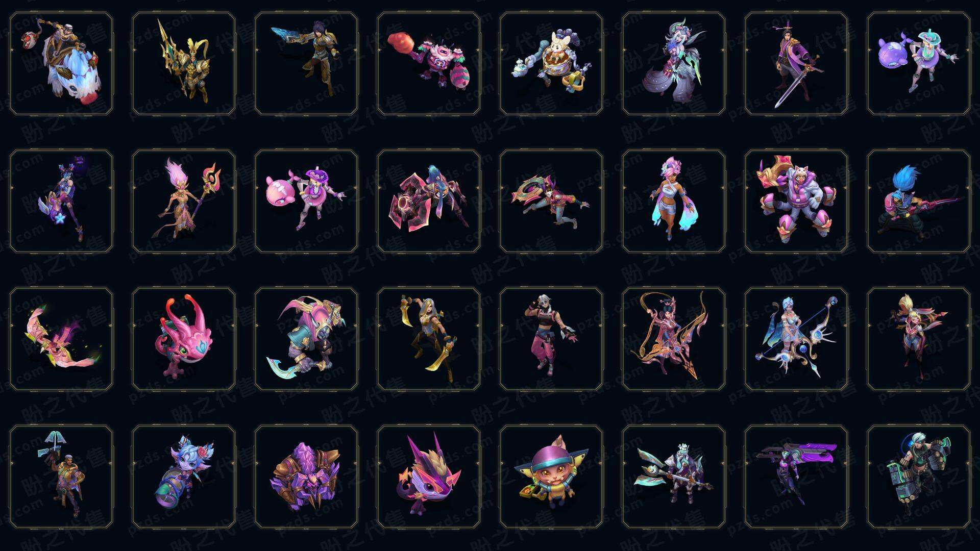
Task: Select the girl with the purple whale companion
Action: [x=919, y=63]
